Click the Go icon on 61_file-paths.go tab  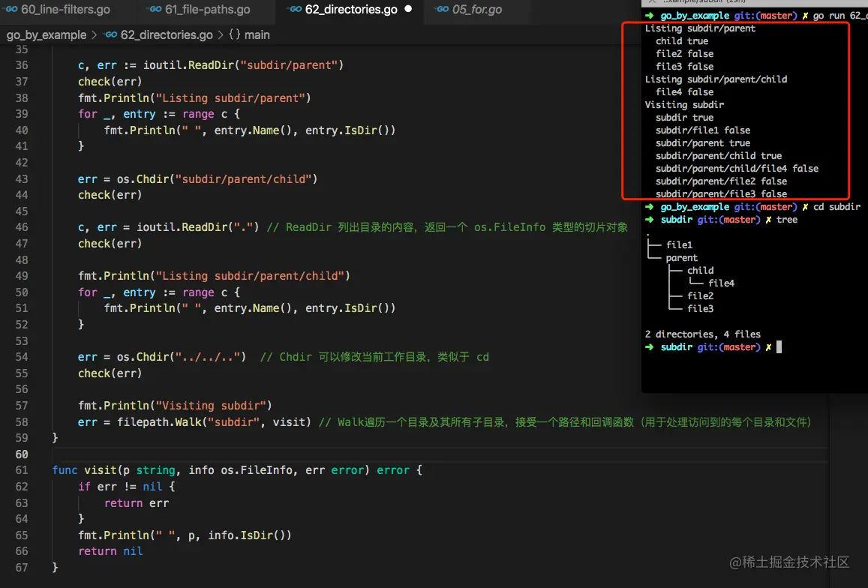pos(156,10)
